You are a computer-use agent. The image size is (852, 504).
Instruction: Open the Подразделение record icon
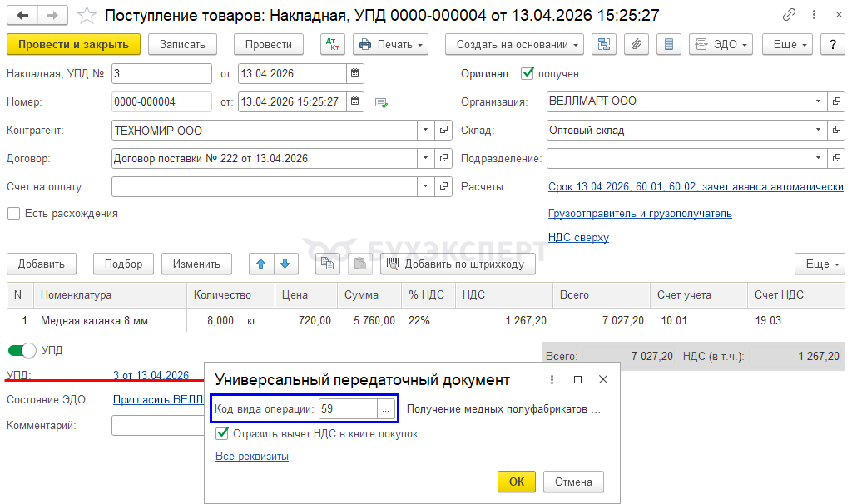(x=836, y=158)
